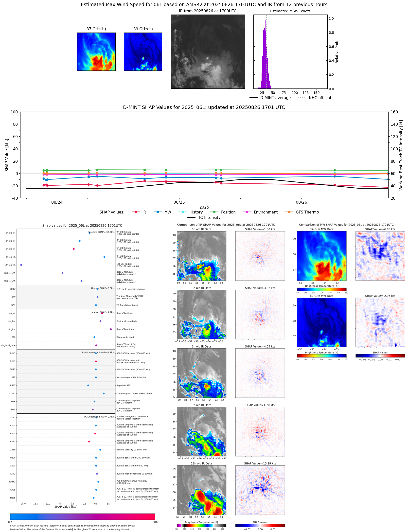Viewport: 408px width, 532px height.
Task: Click the Low-to-High feature value colorbar
Action: [83, 516]
